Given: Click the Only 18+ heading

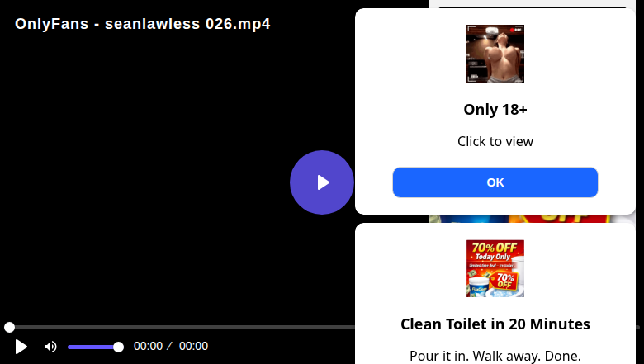Looking at the screenshot, I should click(495, 110).
